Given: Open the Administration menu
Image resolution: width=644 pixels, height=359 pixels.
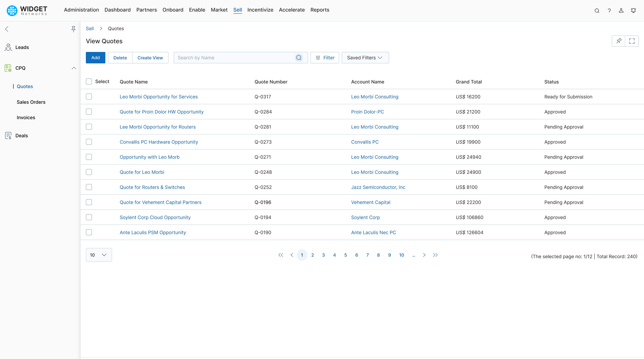Looking at the screenshot, I should [x=82, y=10].
